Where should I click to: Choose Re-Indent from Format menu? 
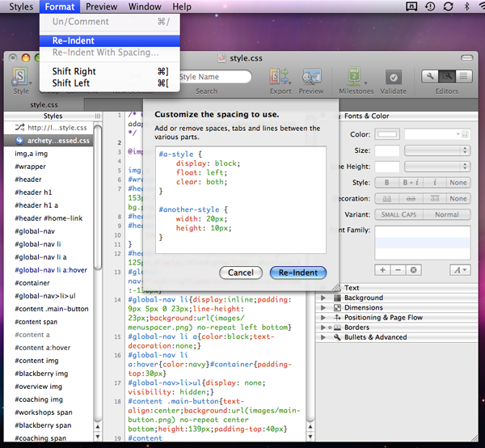110,40
